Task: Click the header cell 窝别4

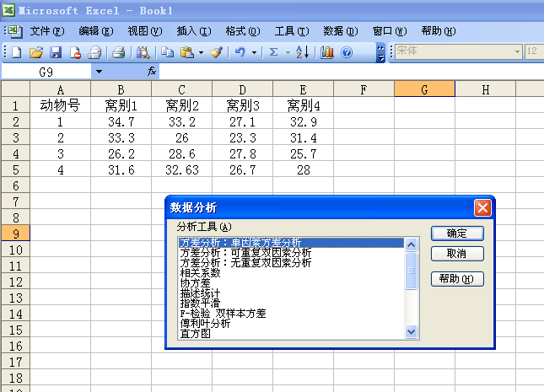Action: point(304,105)
